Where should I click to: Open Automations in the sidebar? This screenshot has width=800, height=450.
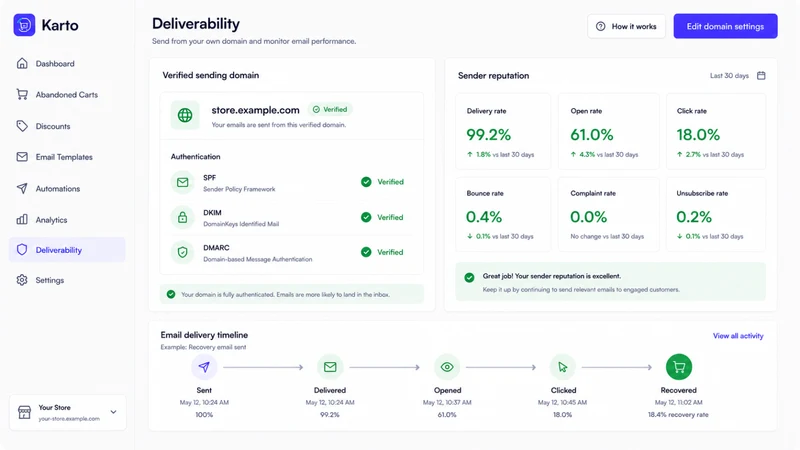pos(67,188)
